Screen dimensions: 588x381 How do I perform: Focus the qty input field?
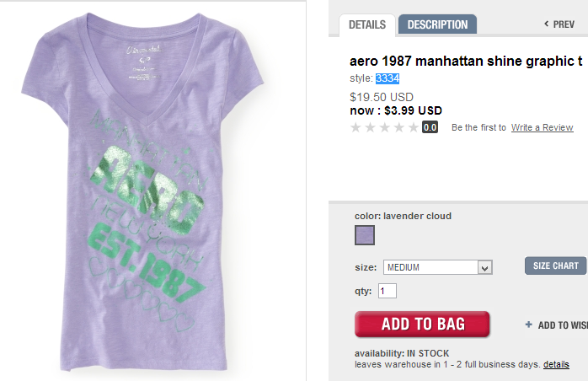pyautogui.click(x=388, y=291)
